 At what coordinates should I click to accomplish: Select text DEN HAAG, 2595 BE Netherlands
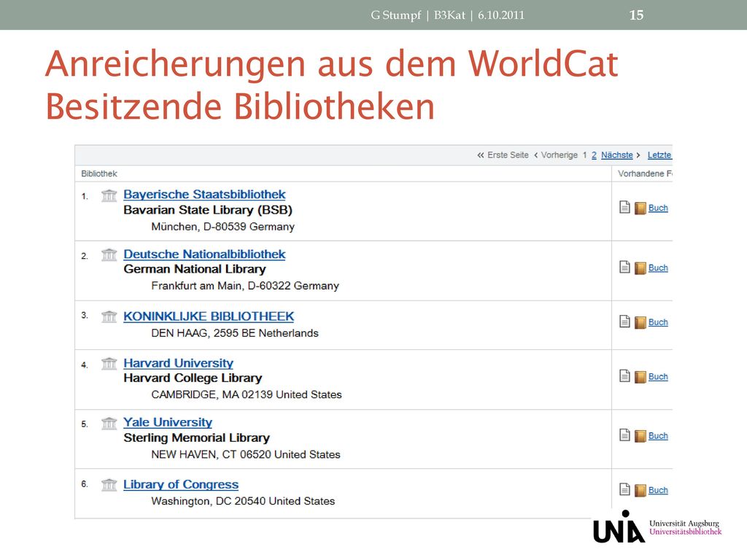tap(235, 333)
